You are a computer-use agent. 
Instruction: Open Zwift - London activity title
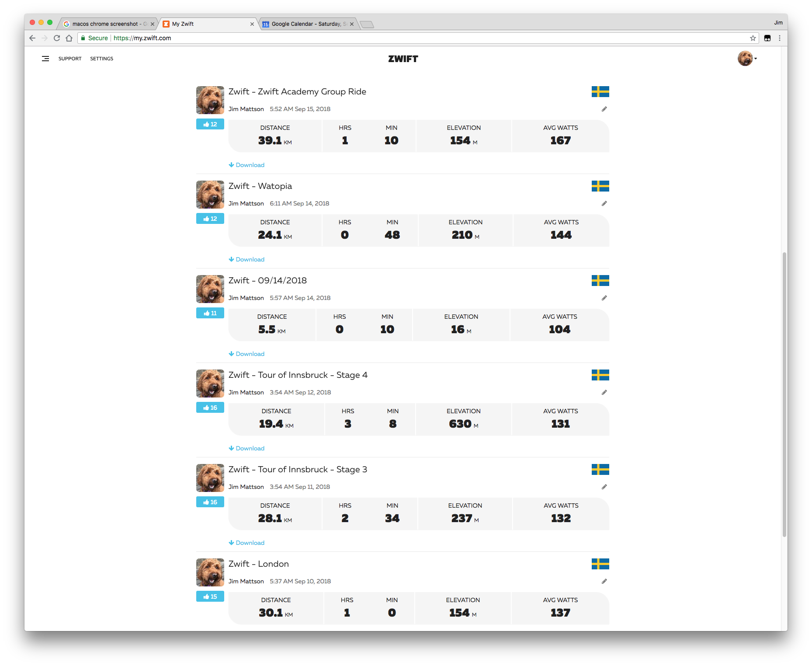259,564
